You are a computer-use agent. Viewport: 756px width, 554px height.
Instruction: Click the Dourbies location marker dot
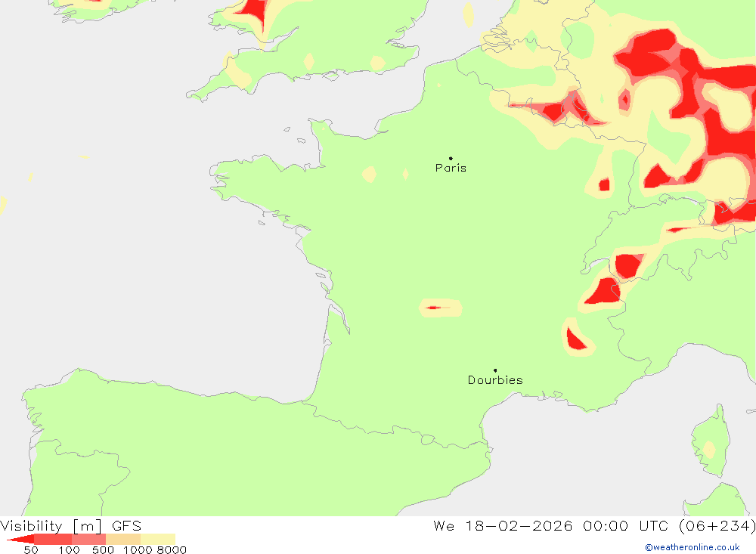495,370
